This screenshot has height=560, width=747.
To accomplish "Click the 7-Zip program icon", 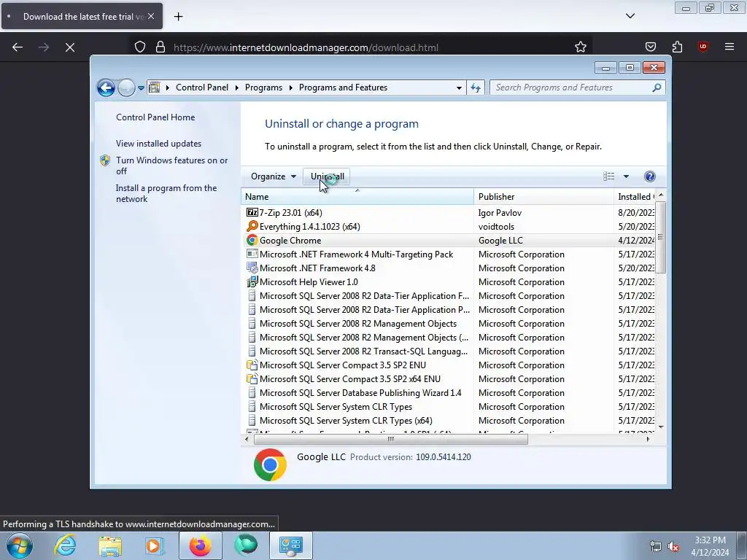I will 252,212.
